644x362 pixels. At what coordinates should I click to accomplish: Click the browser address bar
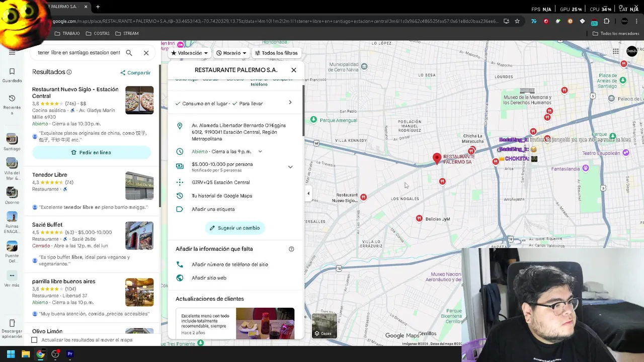(x=275, y=21)
